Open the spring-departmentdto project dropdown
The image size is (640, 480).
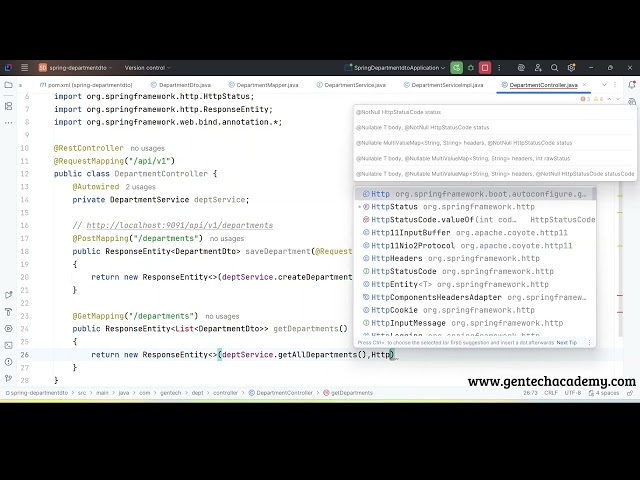pyautogui.click(x=76, y=68)
